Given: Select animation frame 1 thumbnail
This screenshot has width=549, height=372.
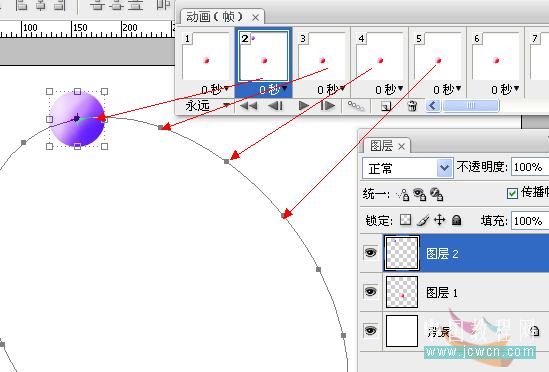Looking at the screenshot, I should pos(206,56).
